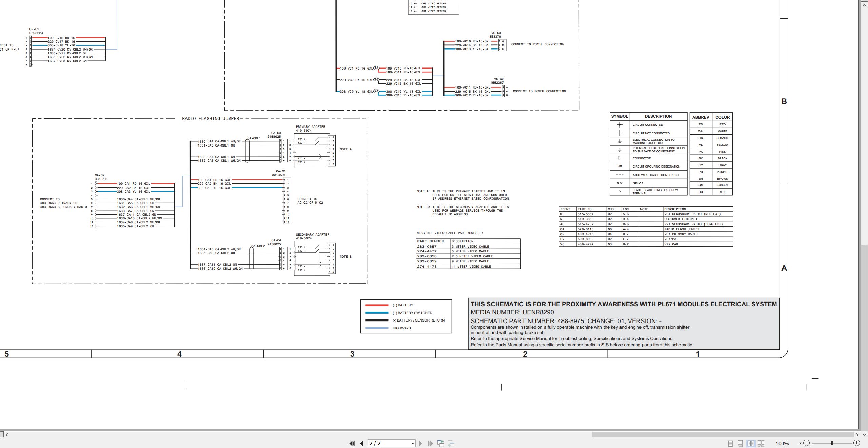Click connector label CA-C1 3313591
868x448 pixels.
(279, 173)
